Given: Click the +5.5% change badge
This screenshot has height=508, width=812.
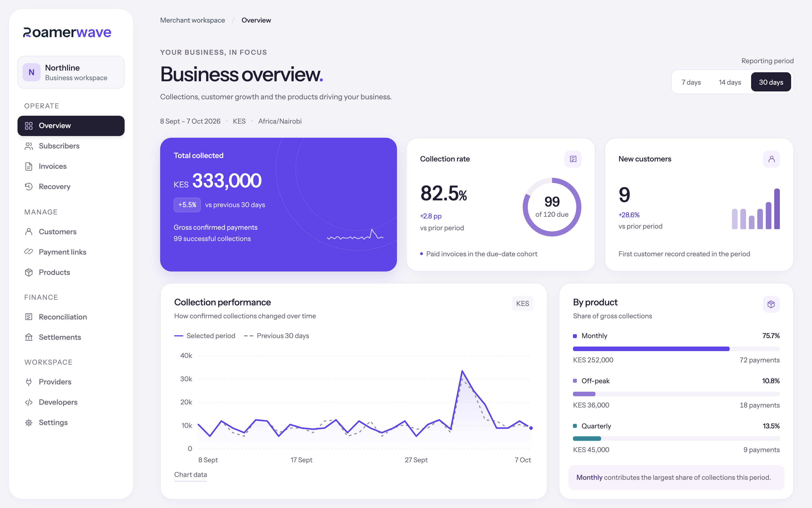Looking at the screenshot, I should [187, 205].
